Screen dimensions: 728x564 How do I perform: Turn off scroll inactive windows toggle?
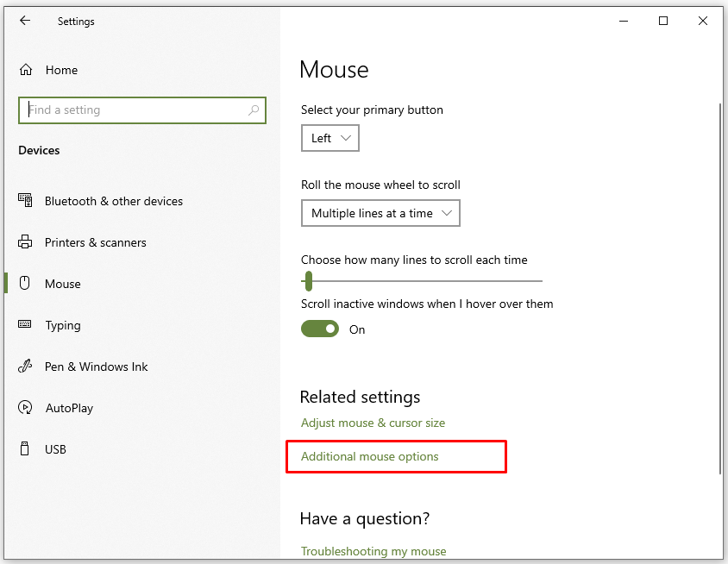[320, 329]
